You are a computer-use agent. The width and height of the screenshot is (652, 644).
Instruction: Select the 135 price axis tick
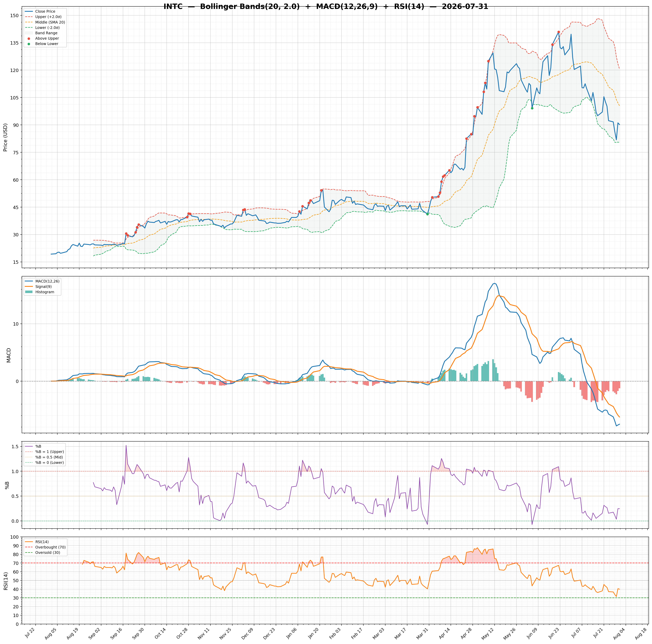coord(14,43)
